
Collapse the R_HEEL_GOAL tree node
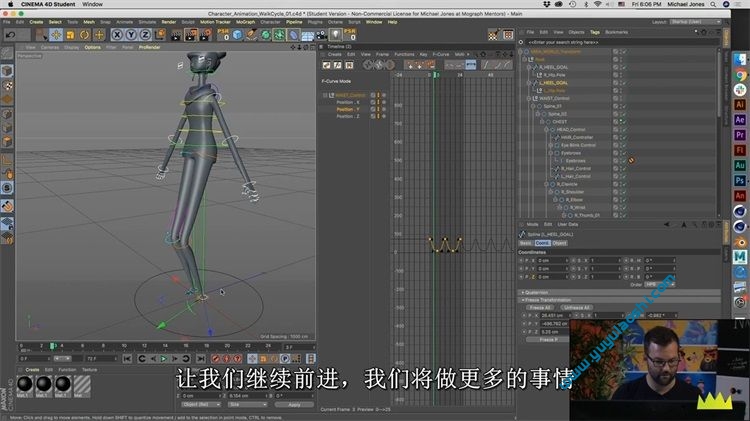pos(529,67)
